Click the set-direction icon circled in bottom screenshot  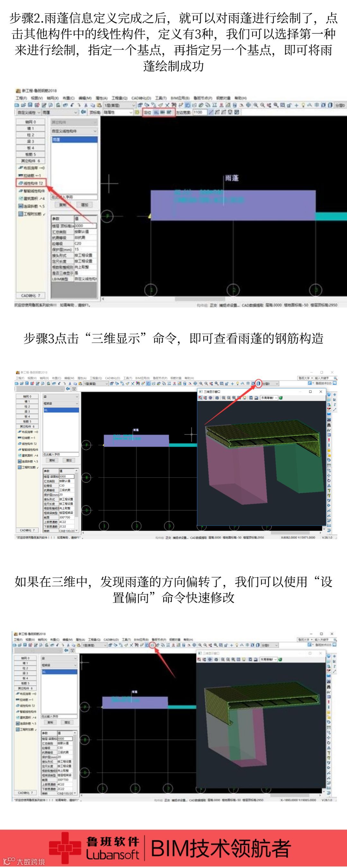tap(153, 645)
